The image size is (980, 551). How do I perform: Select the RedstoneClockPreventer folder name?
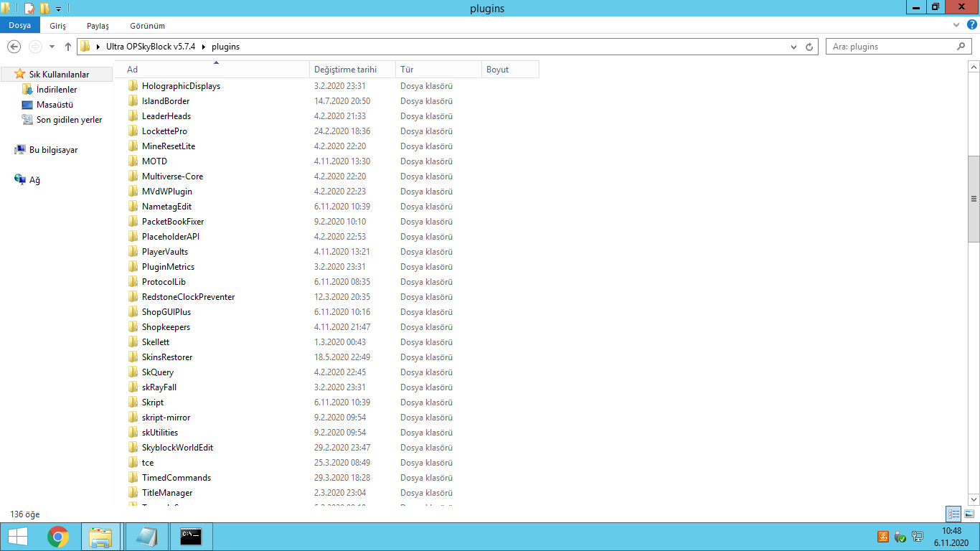pyautogui.click(x=189, y=297)
